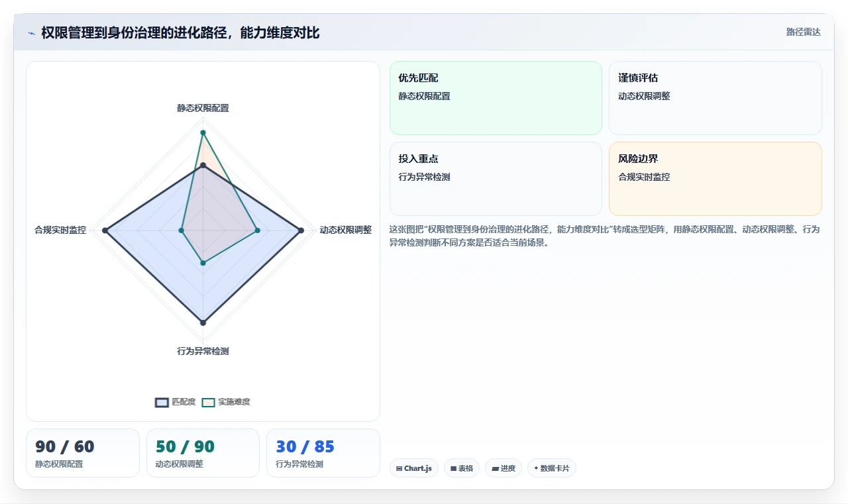Click the green data point nearest 静态权限配置 label

click(203, 132)
